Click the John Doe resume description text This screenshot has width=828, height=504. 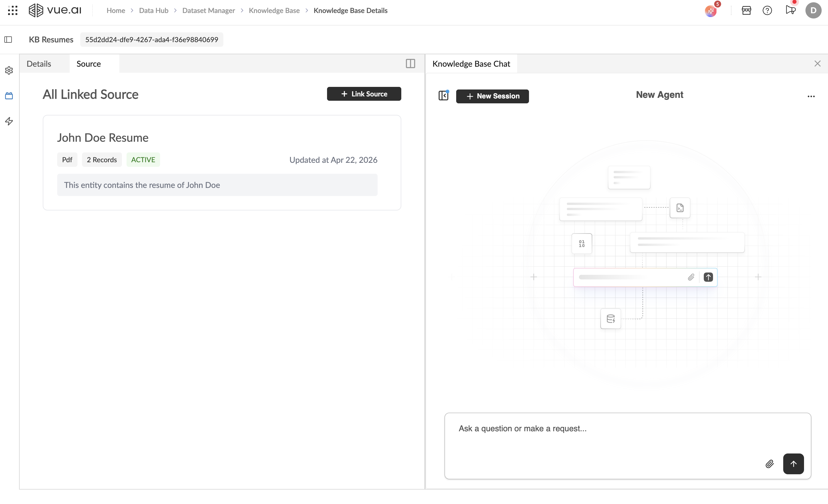pos(142,185)
